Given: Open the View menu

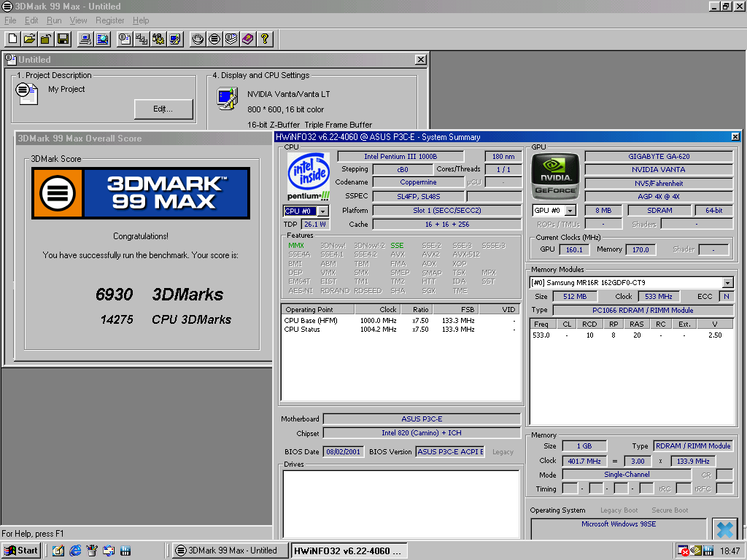Looking at the screenshot, I should click(78, 20).
